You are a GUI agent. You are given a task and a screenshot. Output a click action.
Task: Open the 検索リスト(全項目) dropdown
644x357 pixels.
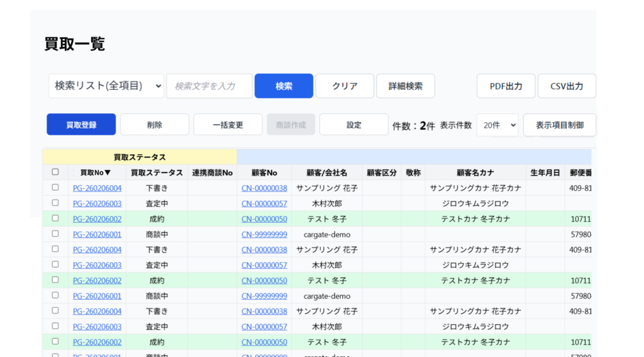(106, 86)
